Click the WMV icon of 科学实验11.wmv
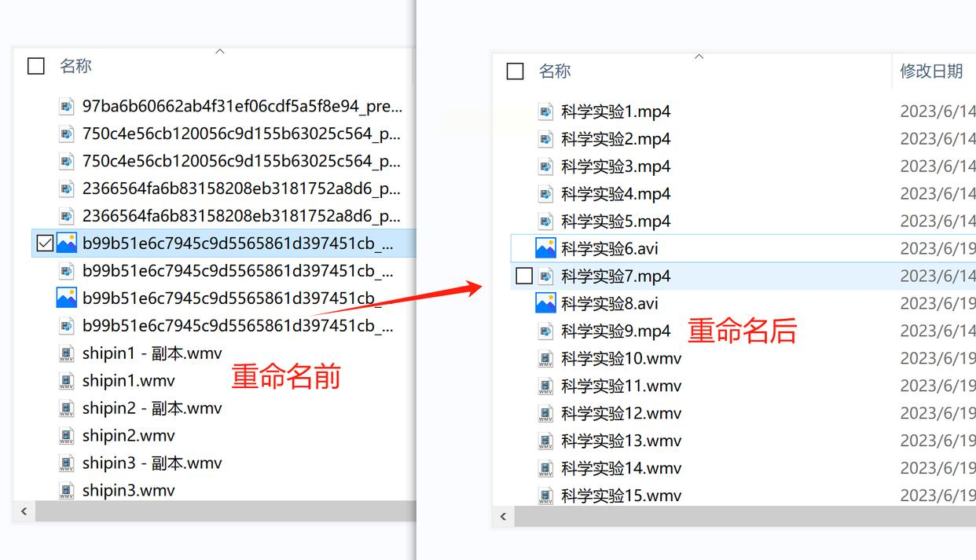 [x=545, y=386]
